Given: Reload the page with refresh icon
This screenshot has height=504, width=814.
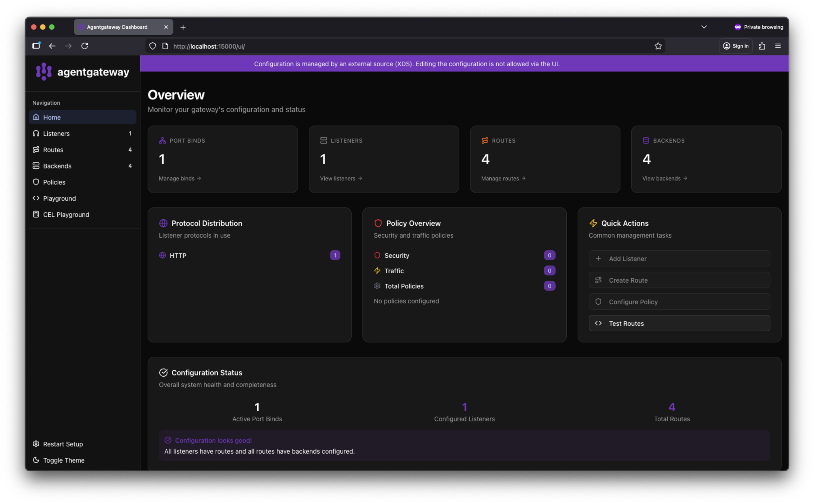Looking at the screenshot, I should pyautogui.click(x=85, y=46).
